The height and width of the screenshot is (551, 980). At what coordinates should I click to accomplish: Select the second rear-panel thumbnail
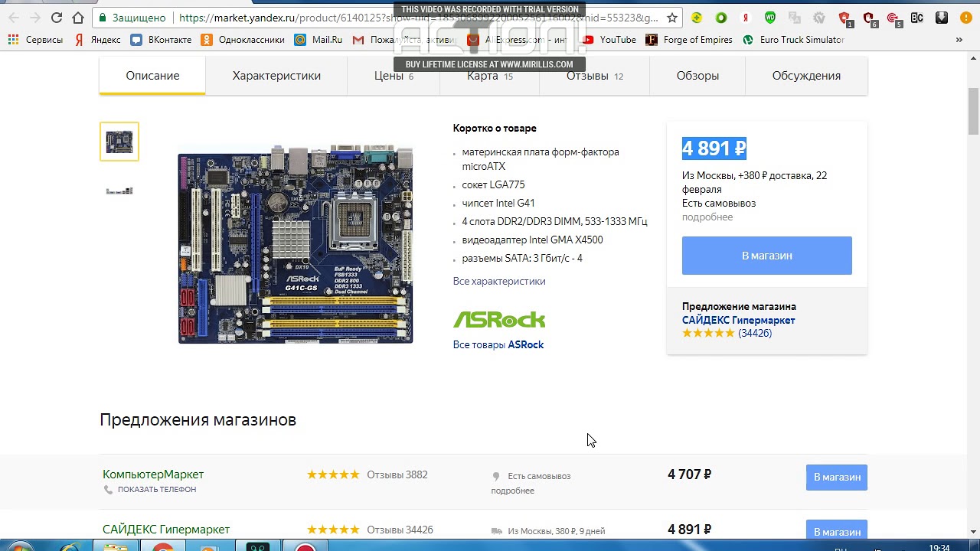click(119, 191)
